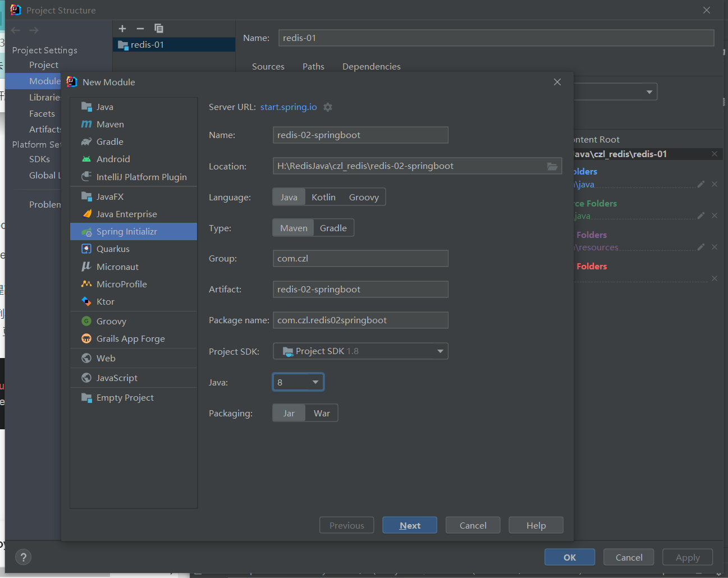Select redis-01 module in list
This screenshot has height=578, width=728.
coord(174,44)
